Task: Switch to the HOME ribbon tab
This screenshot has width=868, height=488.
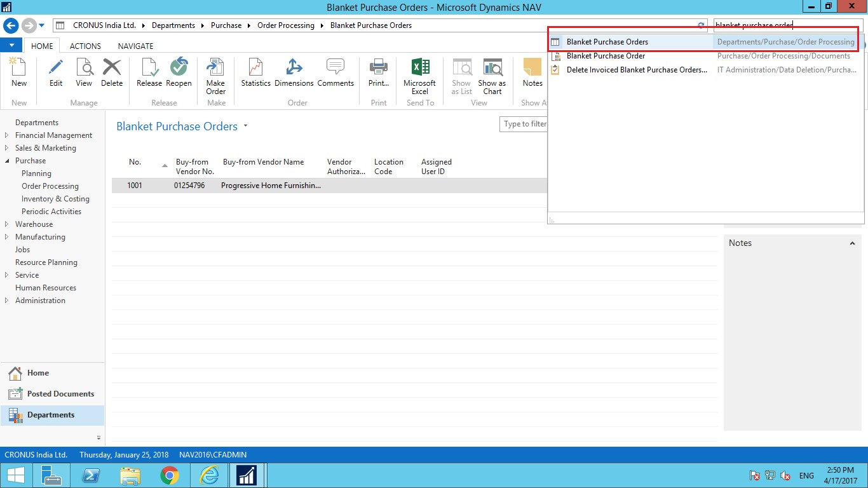Action: coord(42,46)
